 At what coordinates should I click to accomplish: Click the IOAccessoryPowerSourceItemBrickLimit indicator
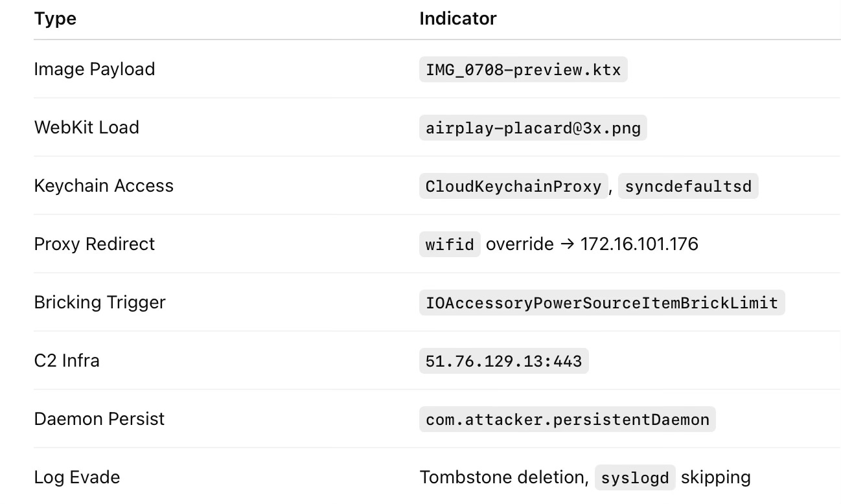click(602, 303)
